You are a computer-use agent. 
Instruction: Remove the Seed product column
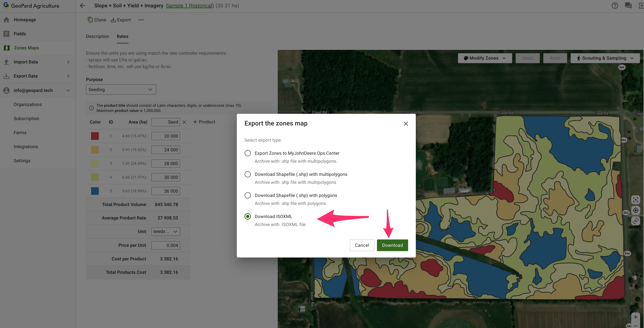point(184,122)
